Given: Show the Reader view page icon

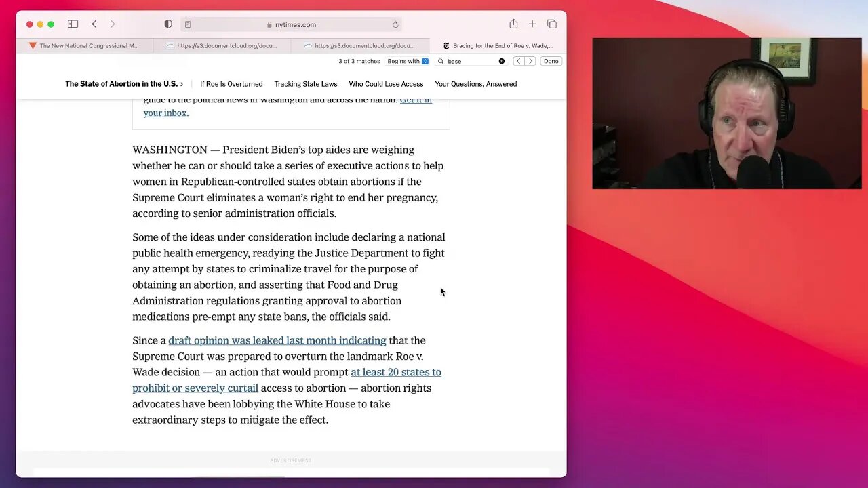Looking at the screenshot, I should [x=188, y=24].
